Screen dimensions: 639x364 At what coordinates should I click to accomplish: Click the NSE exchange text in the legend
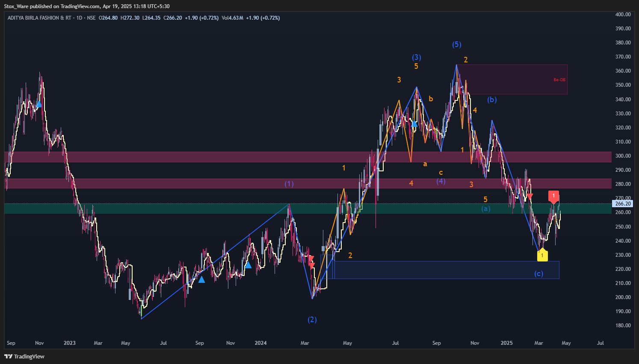tap(91, 18)
